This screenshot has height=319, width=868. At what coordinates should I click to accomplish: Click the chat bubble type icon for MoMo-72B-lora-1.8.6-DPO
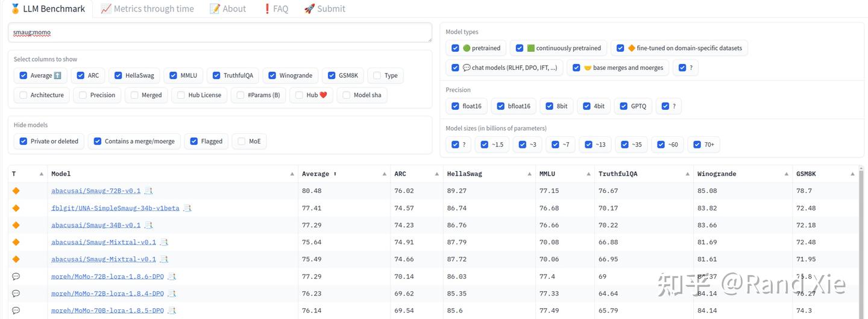[16, 277]
